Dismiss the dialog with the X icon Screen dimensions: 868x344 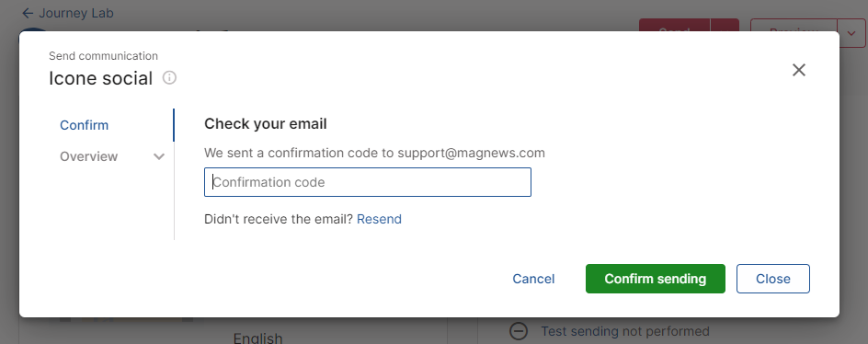pos(798,70)
